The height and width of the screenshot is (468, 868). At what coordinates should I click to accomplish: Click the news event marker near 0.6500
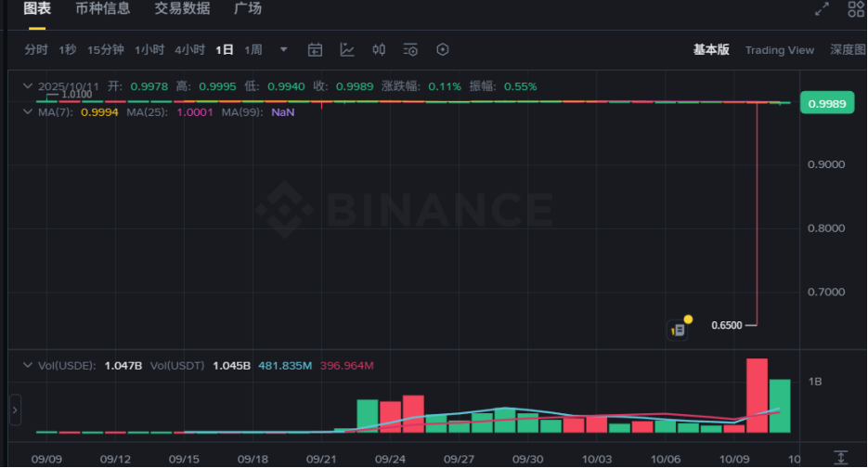click(x=679, y=329)
